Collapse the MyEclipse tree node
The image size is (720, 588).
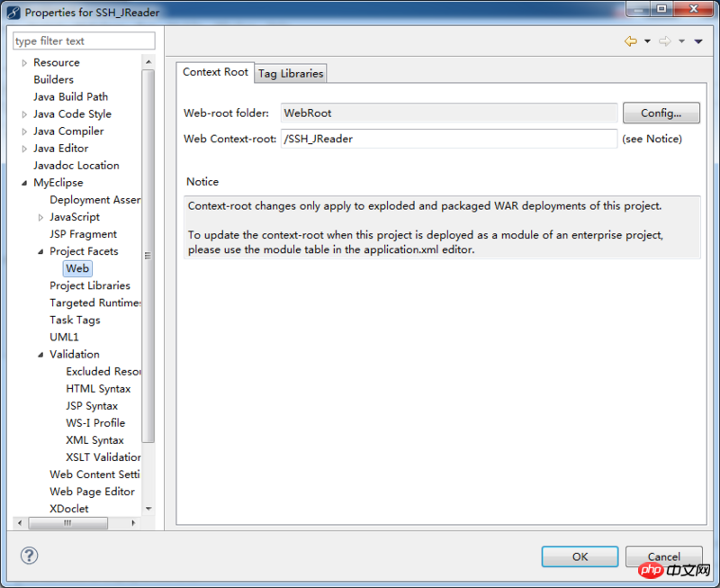tap(24, 183)
